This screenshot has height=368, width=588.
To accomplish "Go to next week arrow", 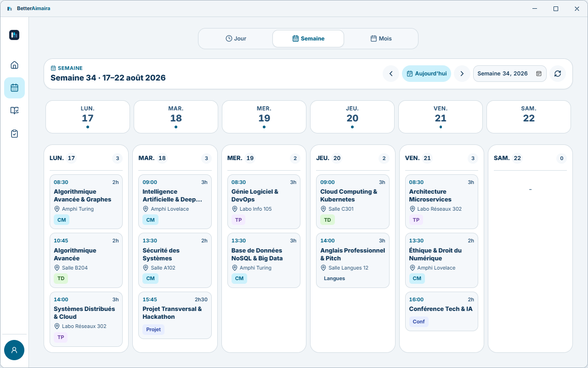I will [x=462, y=74].
